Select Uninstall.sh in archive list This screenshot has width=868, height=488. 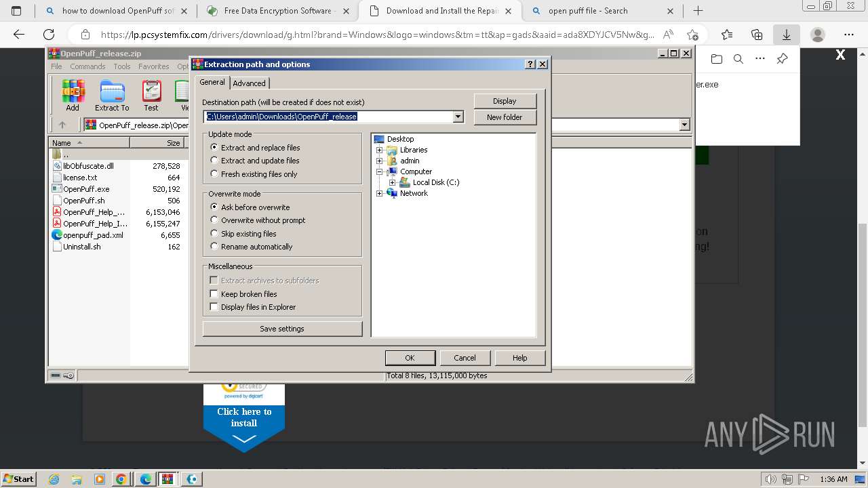pos(81,247)
